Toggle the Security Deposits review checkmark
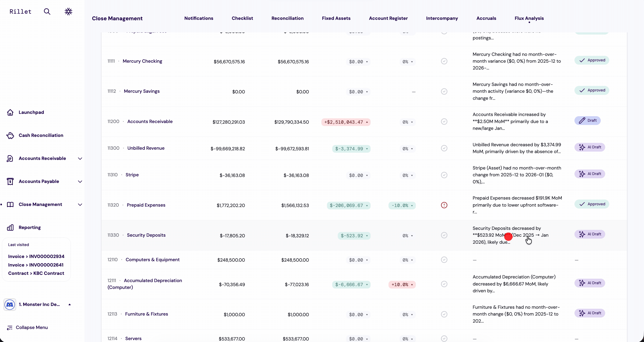 coord(444,235)
